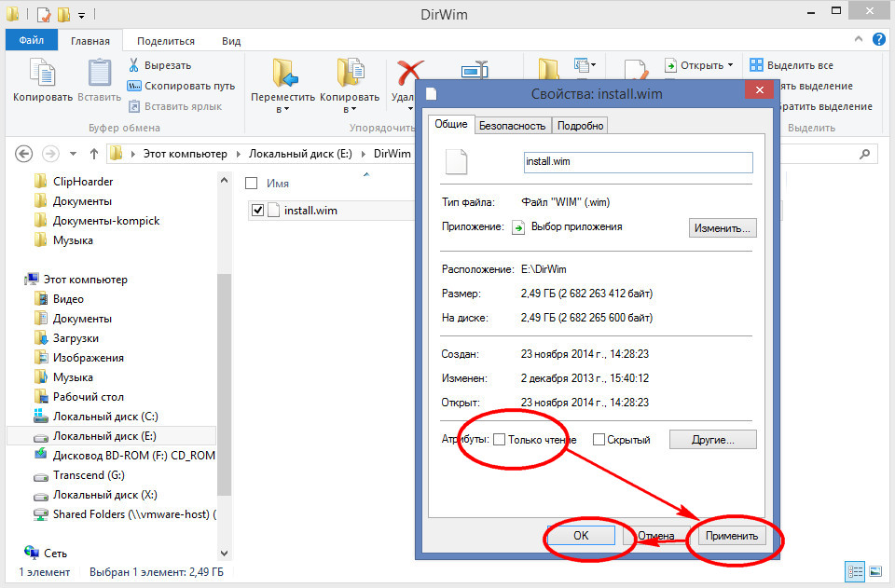Screen dimensions: 895x588
Task: Click the Применить button
Action: point(731,536)
